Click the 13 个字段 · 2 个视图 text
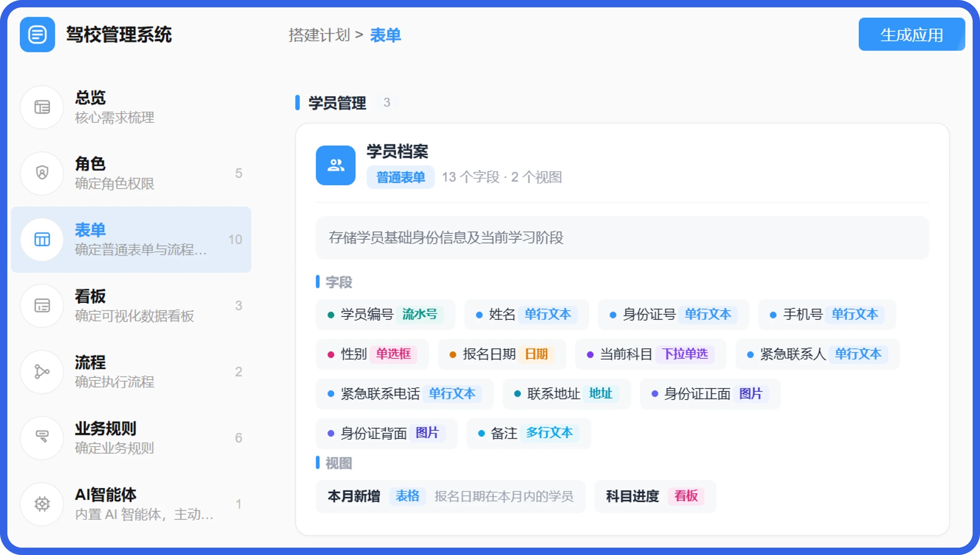 [502, 177]
